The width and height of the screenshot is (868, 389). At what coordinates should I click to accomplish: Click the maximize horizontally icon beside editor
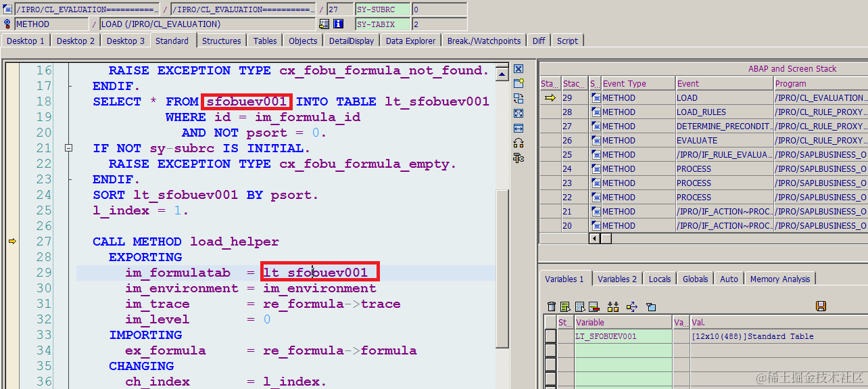[x=519, y=129]
